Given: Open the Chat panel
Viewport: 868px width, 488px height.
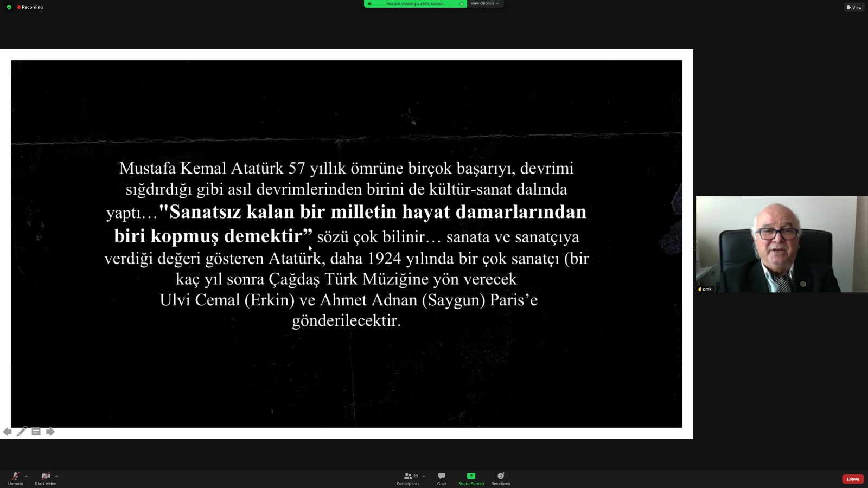Looking at the screenshot, I should click(x=442, y=478).
